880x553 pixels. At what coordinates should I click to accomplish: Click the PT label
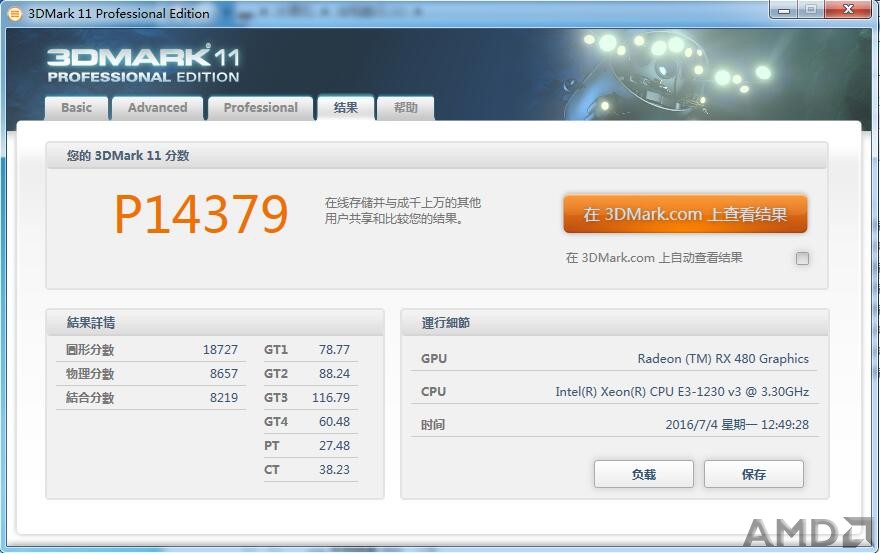272,446
